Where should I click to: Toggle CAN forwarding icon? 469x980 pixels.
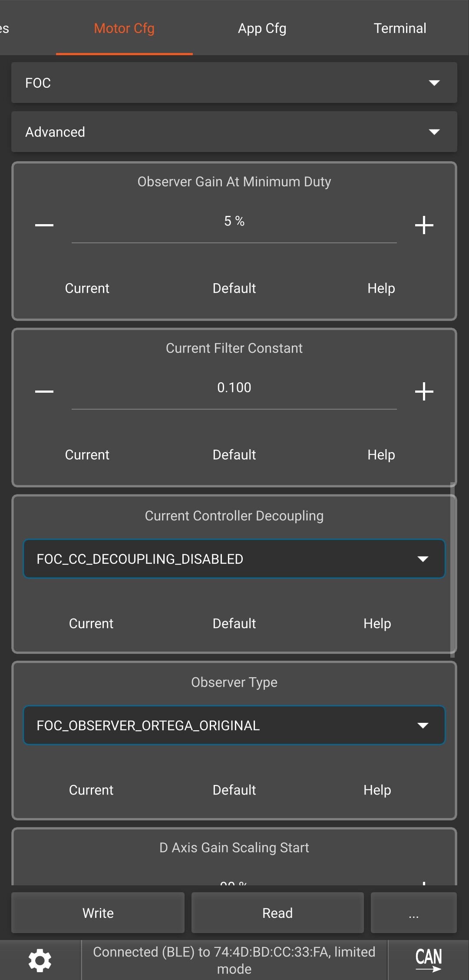tap(428, 960)
